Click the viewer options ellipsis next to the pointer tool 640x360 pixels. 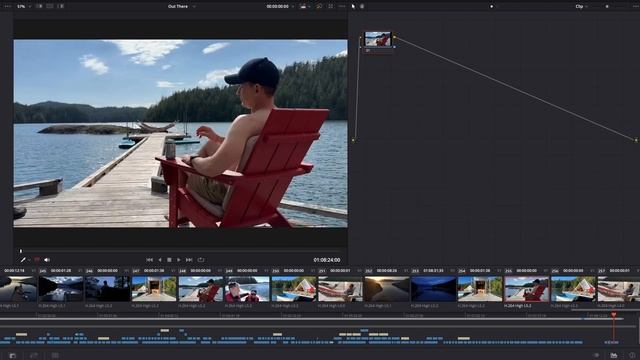click(342, 7)
